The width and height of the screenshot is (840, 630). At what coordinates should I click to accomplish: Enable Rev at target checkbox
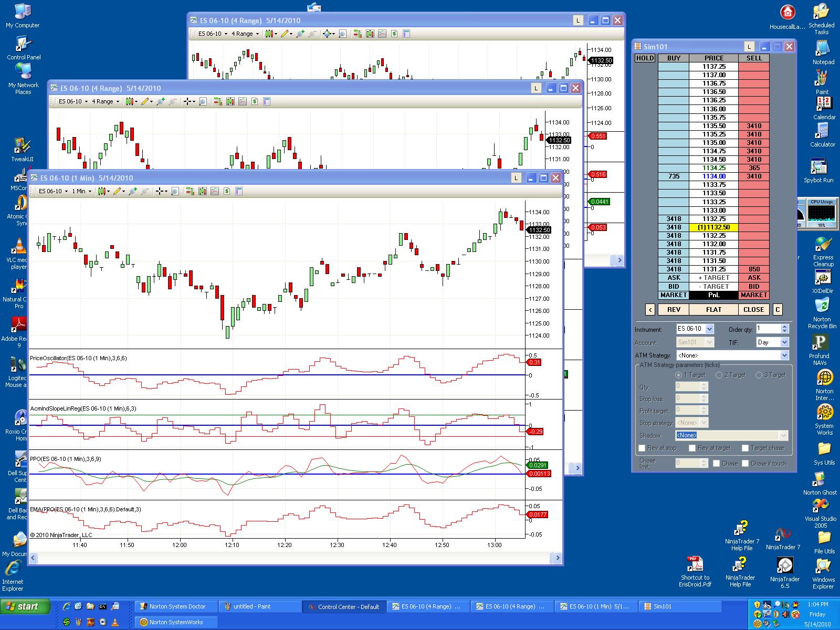[x=692, y=448]
